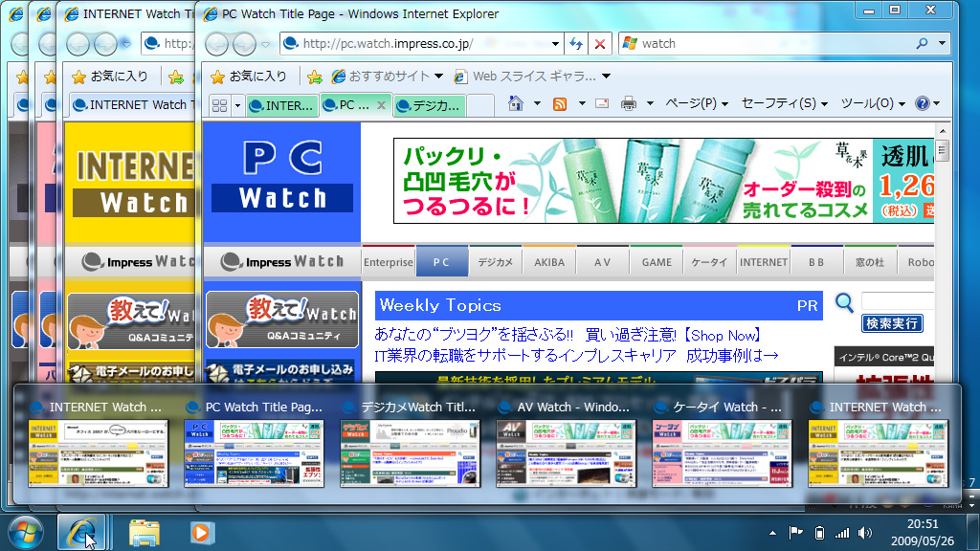980x551 pixels.
Task: Select the ケータイ site nav tab
Action: (709, 262)
